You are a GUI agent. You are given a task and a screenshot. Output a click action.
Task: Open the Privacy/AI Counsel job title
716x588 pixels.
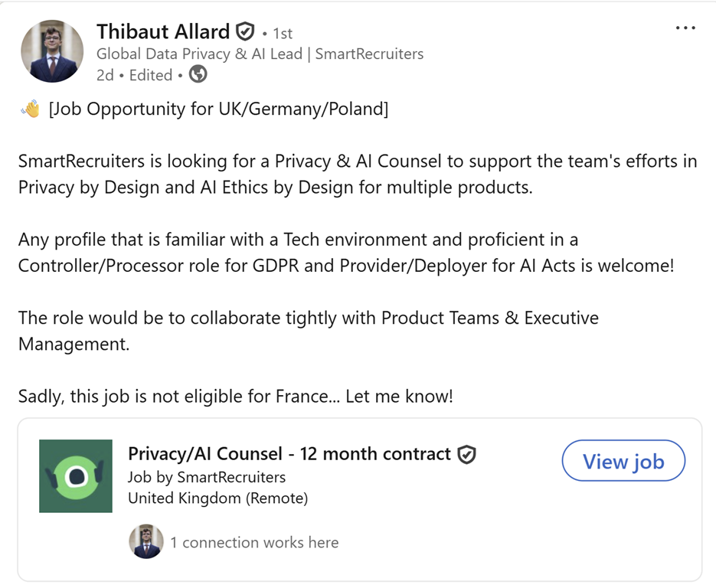click(x=289, y=454)
